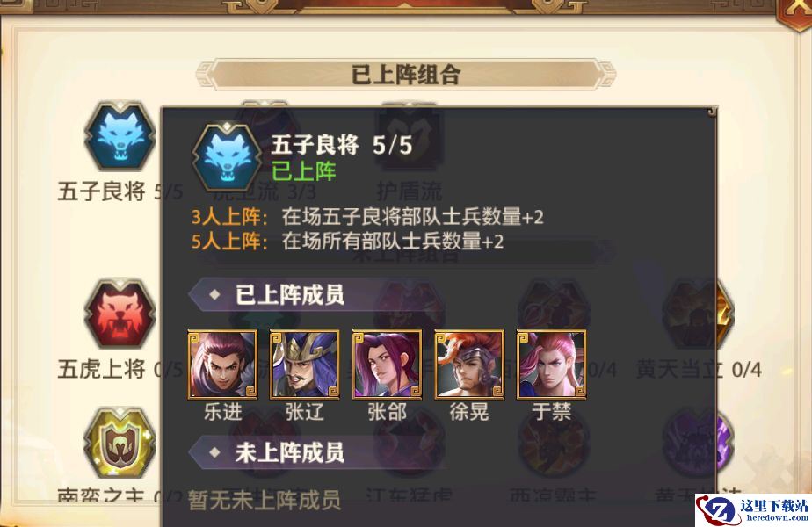Tap the 黄天当立 0/4 label
Screen dimensions: 812x527
[x=699, y=370]
